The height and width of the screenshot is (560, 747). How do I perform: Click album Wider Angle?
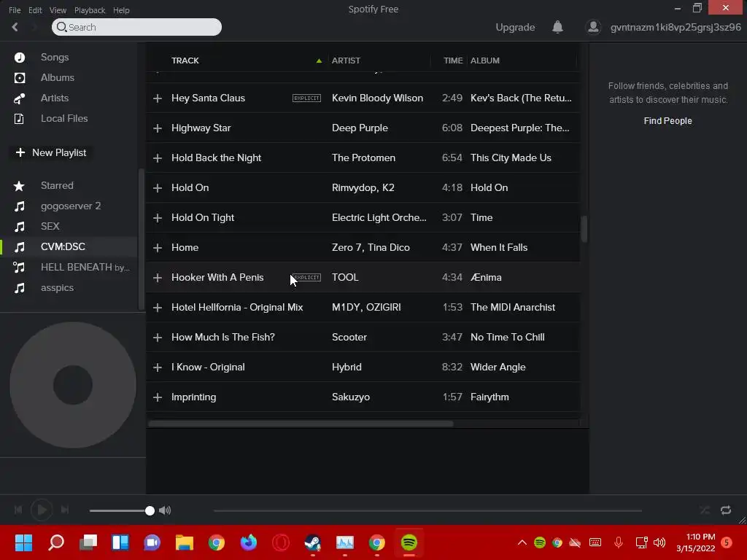click(x=498, y=367)
